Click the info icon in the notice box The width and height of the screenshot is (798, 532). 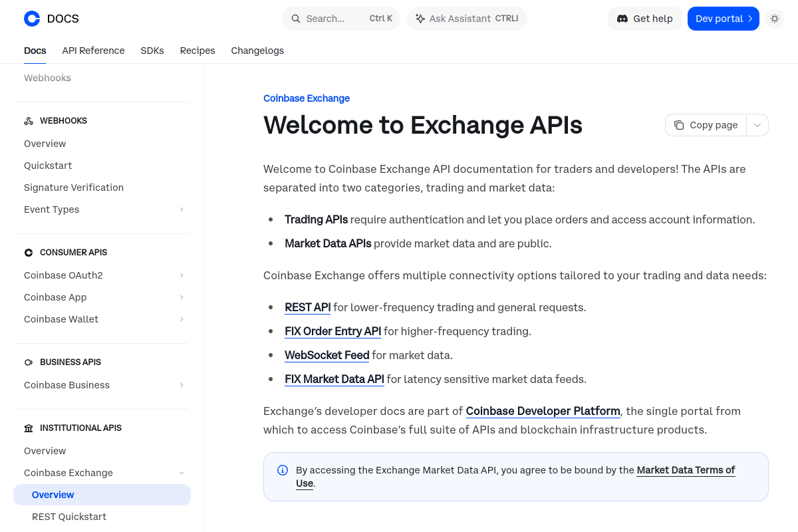click(x=283, y=470)
